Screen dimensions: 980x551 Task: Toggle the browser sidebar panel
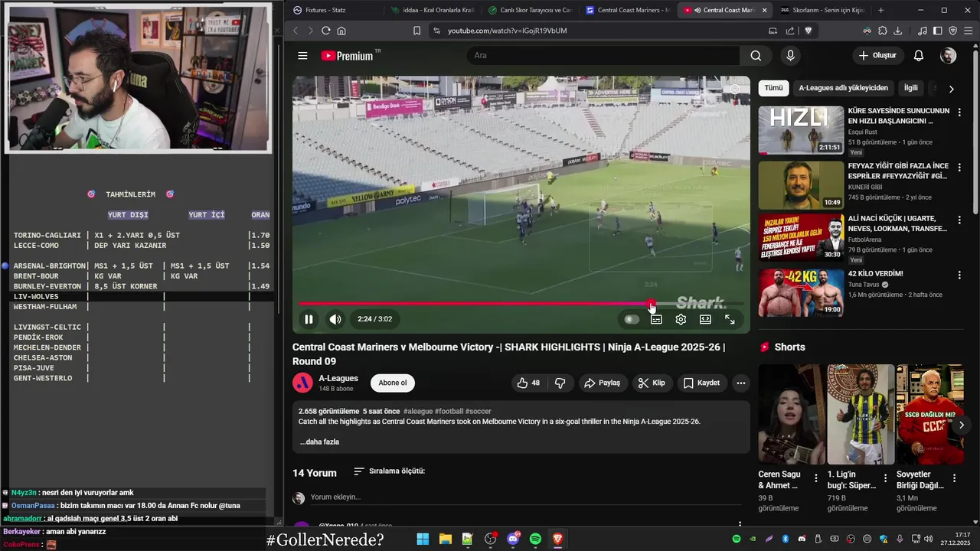939,31
